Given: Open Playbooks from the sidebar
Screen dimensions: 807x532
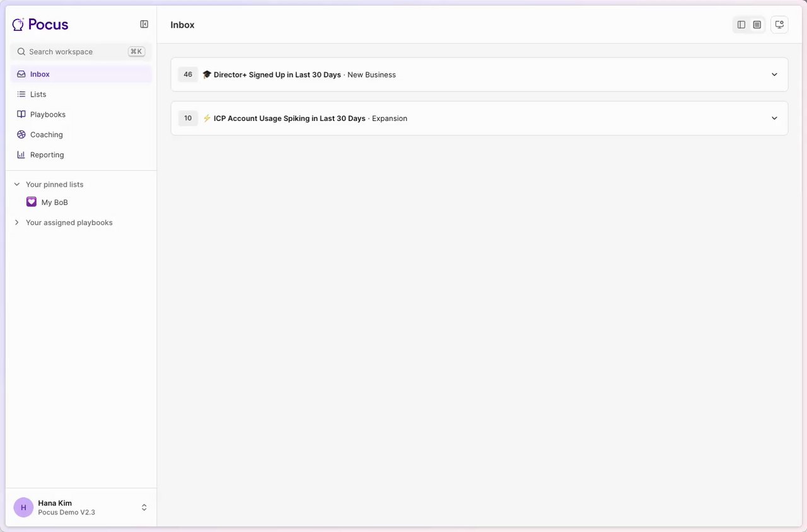Looking at the screenshot, I should click(x=47, y=115).
